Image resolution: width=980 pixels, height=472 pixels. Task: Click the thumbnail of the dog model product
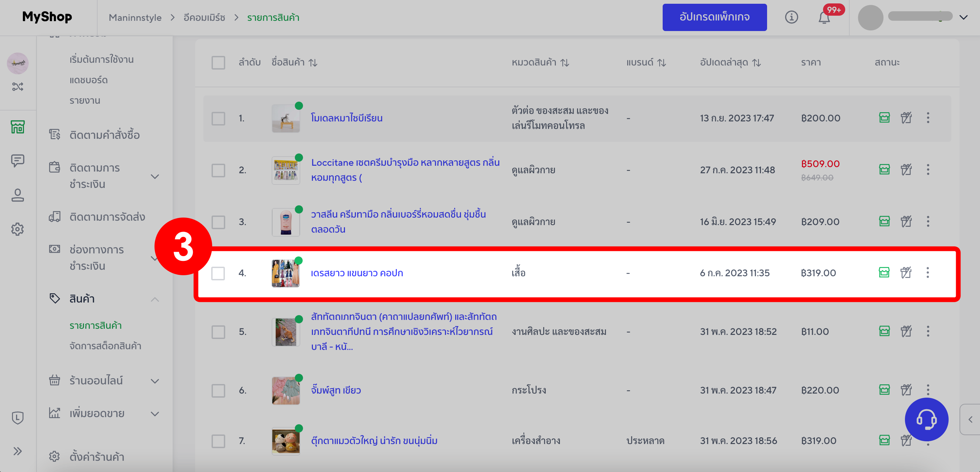(x=286, y=118)
